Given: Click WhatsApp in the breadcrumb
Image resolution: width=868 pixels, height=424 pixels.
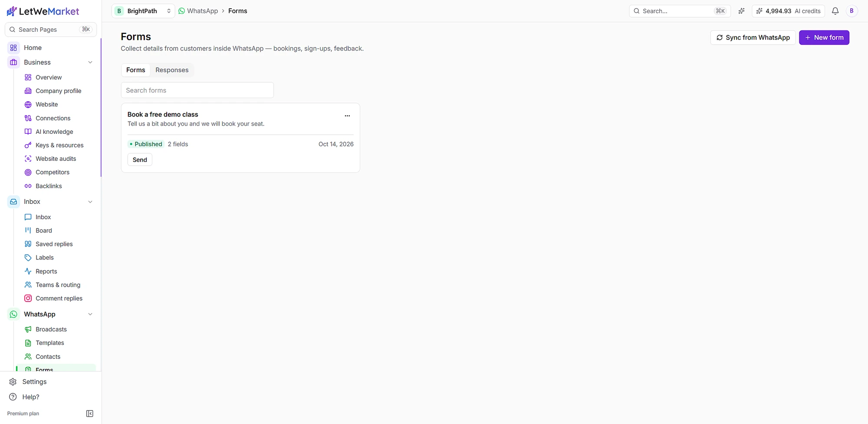Looking at the screenshot, I should click(198, 11).
